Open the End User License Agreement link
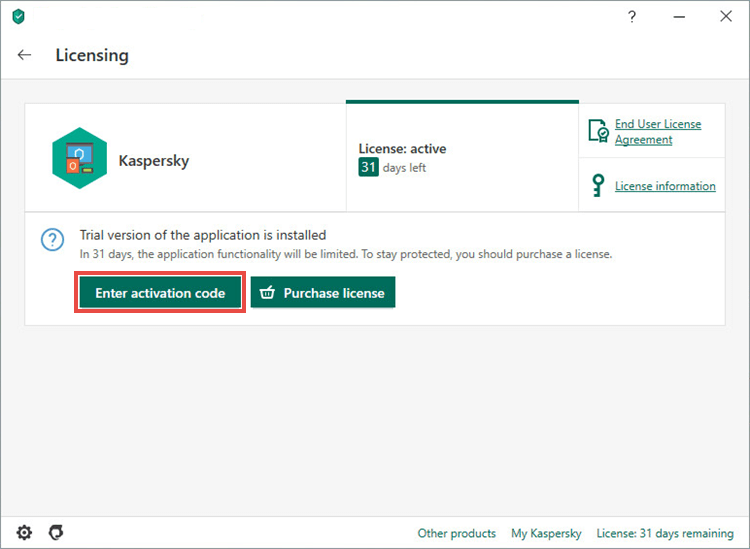The width and height of the screenshot is (750, 549). (658, 132)
